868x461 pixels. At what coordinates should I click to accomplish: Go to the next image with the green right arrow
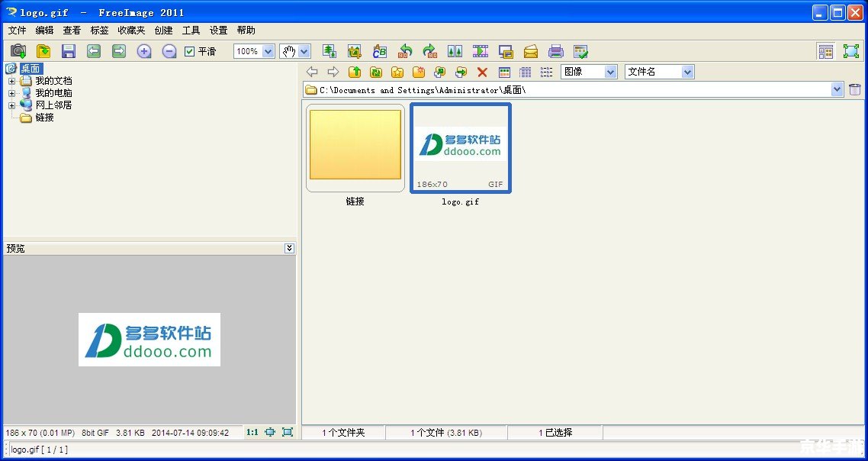[x=119, y=52]
